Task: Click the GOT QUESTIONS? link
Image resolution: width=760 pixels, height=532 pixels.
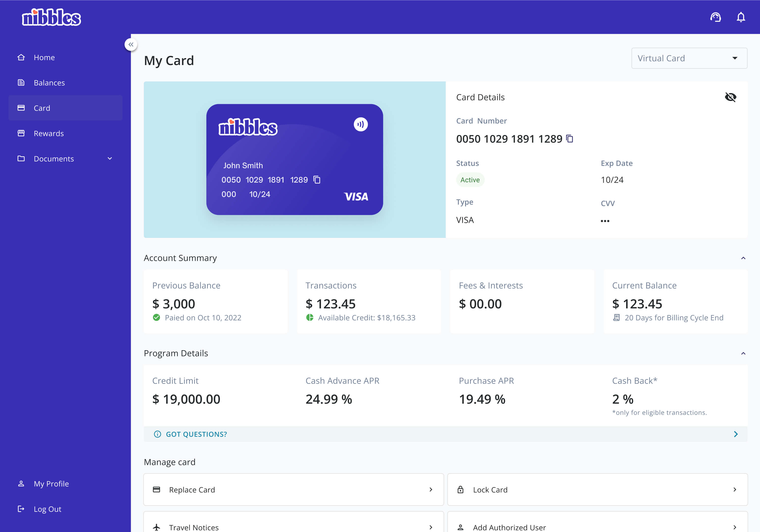Action: (x=196, y=434)
